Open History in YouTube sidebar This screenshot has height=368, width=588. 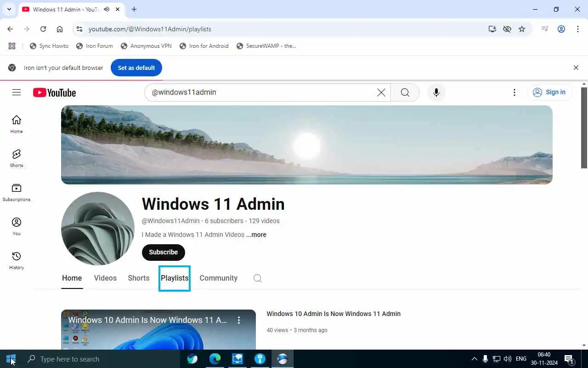click(x=17, y=260)
